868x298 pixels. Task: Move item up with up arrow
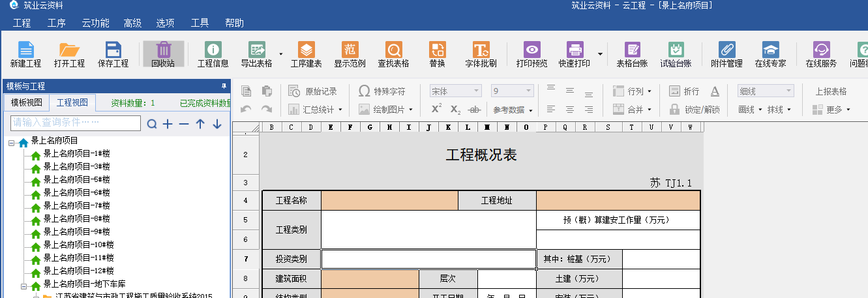click(x=200, y=124)
